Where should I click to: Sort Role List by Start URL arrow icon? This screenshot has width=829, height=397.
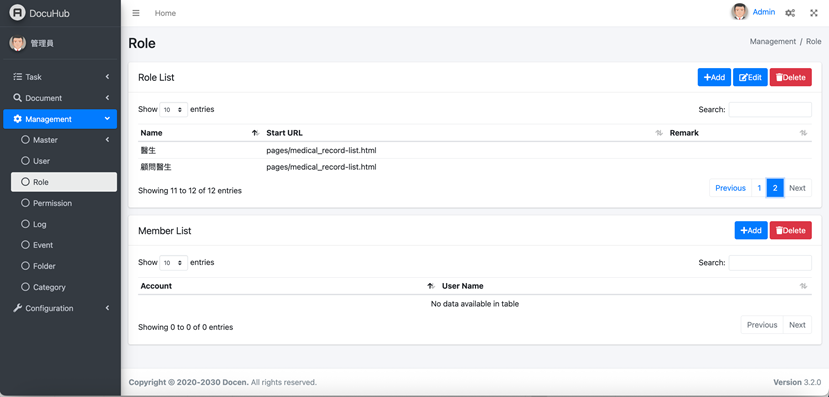tap(659, 133)
